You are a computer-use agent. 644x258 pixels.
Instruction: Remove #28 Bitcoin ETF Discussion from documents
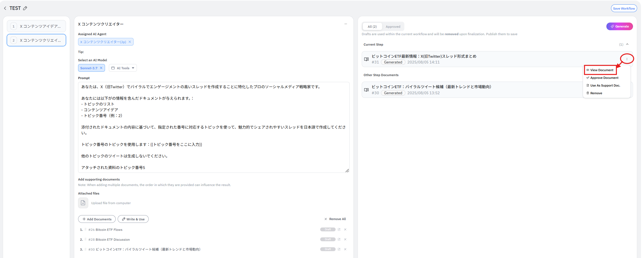point(345,240)
